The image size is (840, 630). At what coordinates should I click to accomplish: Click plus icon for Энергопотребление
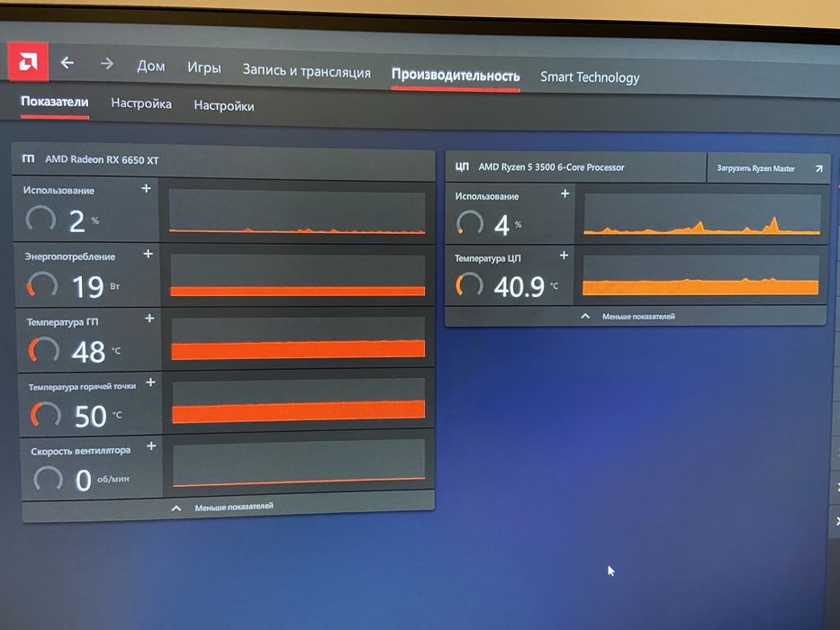[x=149, y=254]
